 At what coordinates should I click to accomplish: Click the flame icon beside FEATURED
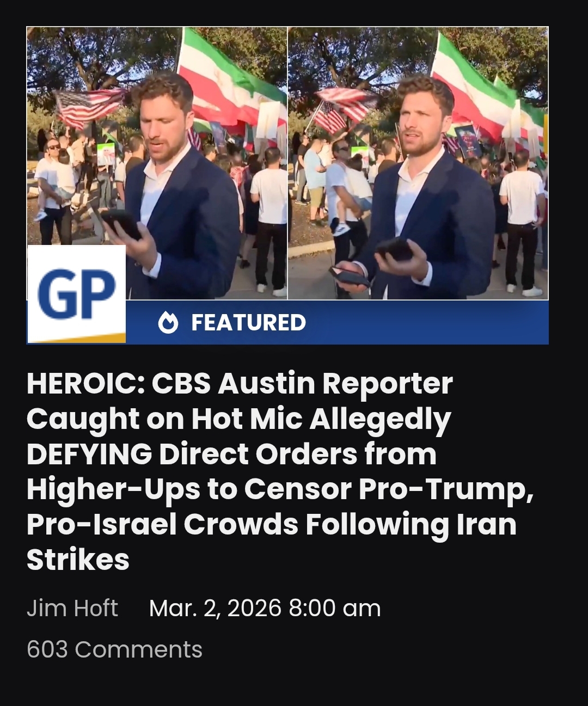click(x=168, y=323)
